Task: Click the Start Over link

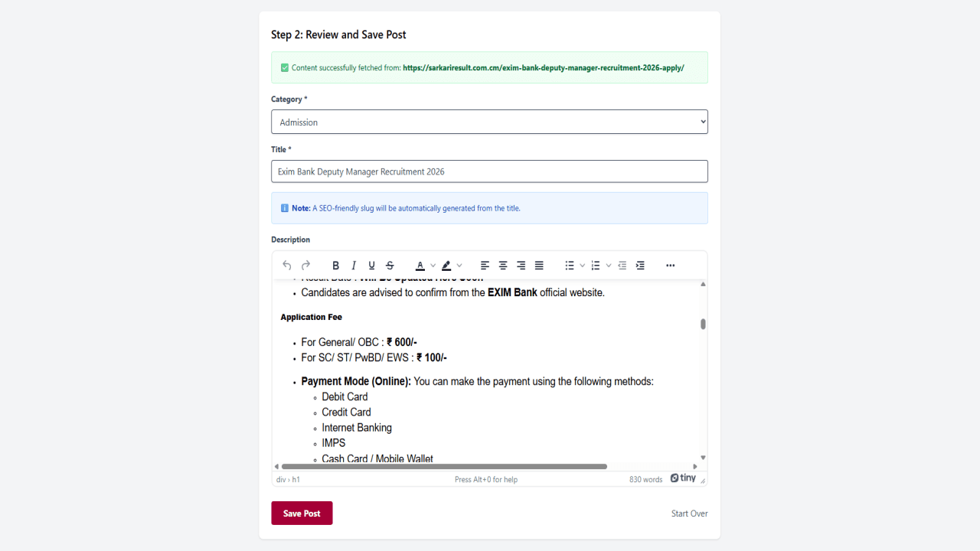Action: point(690,514)
